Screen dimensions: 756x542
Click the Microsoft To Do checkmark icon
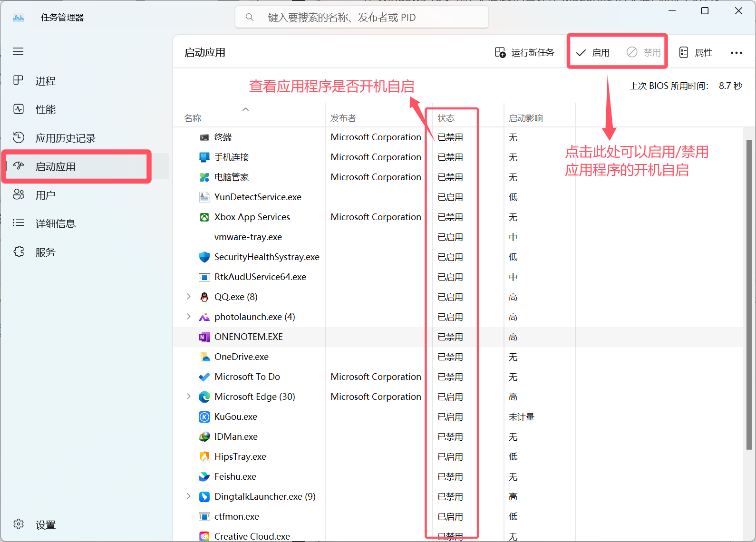point(204,377)
